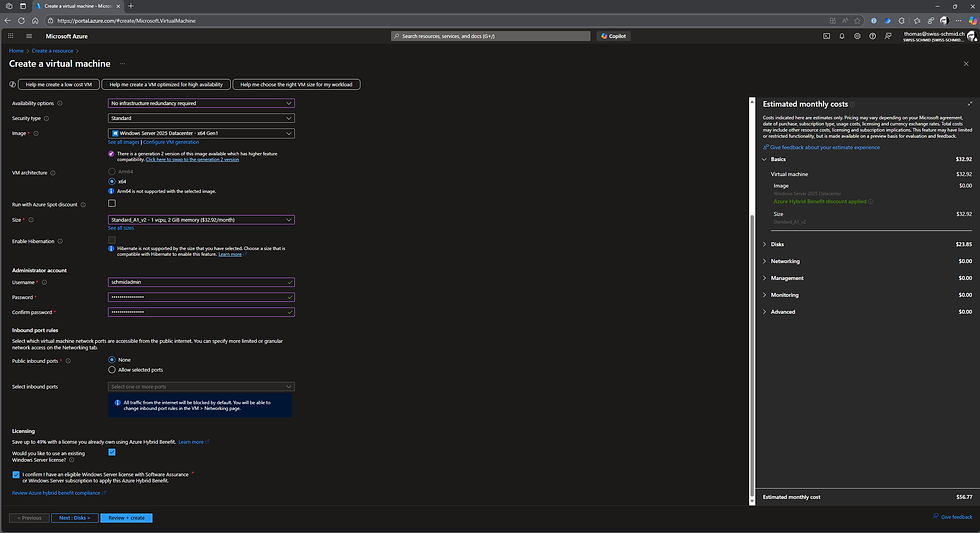Click Help me create VM for high availability
This screenshot has width=980, height=533.
point(166,84)
